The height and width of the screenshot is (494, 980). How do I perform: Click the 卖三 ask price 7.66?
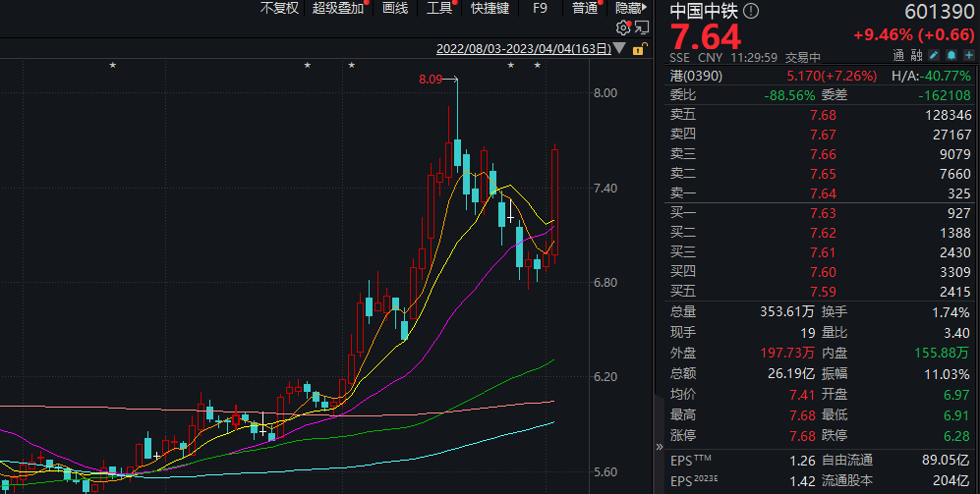click(x=823, y=154)
